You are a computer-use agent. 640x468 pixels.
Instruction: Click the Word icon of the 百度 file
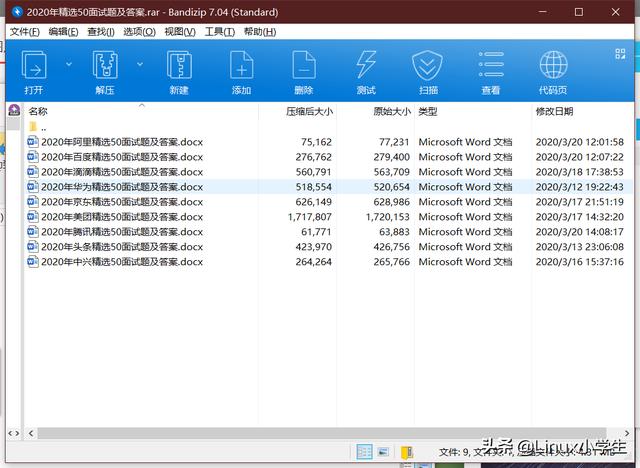33,157
